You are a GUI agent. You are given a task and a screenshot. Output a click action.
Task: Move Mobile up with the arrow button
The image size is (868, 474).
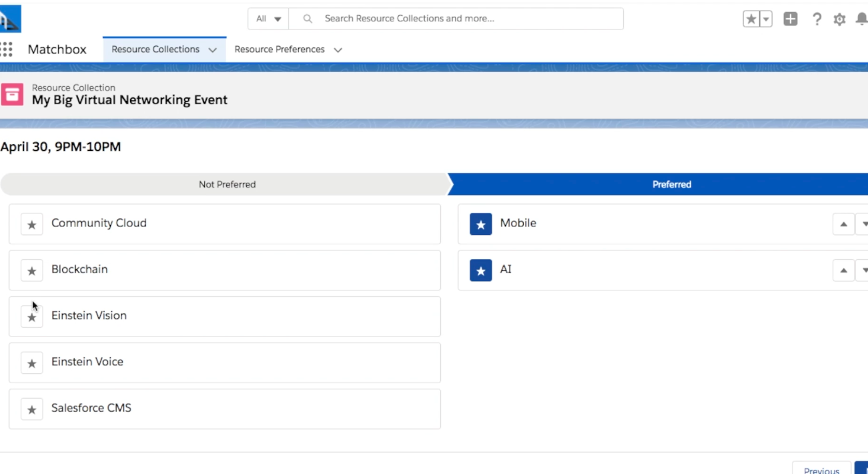843,224
